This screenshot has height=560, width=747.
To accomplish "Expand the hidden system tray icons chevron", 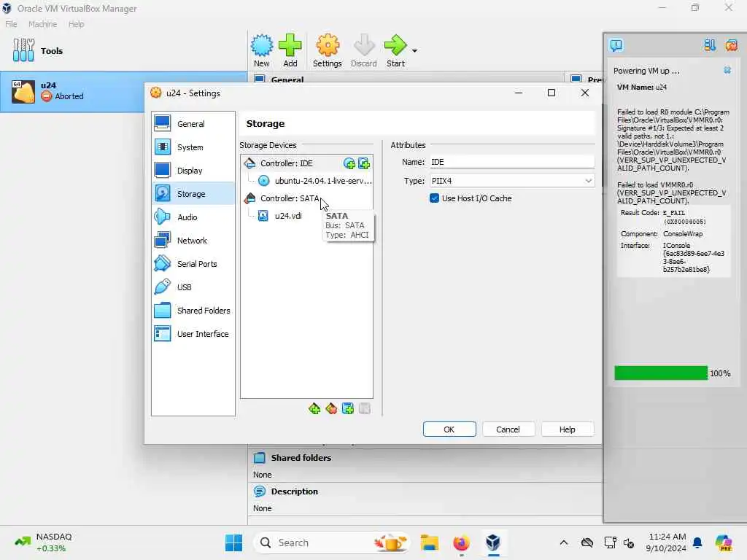I will 564,542.
